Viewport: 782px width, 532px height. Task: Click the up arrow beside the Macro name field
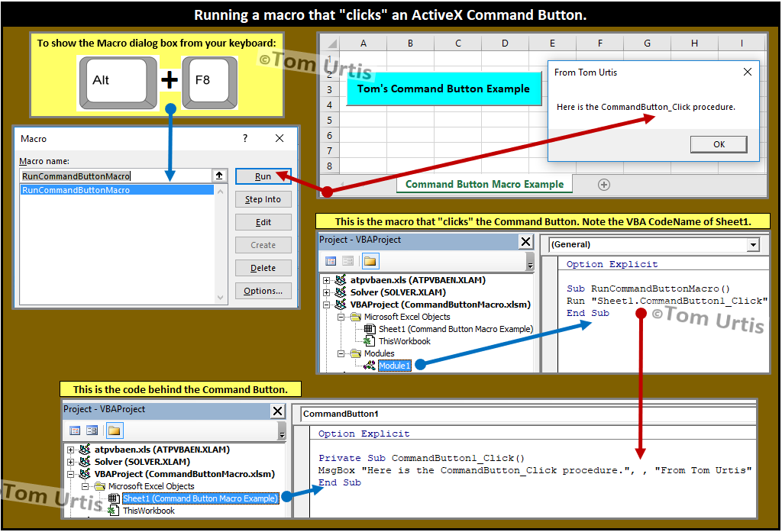218,176
